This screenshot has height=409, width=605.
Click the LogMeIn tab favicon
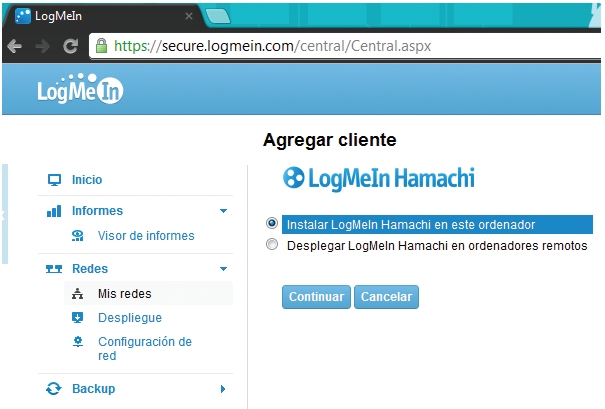click(23, 16)
